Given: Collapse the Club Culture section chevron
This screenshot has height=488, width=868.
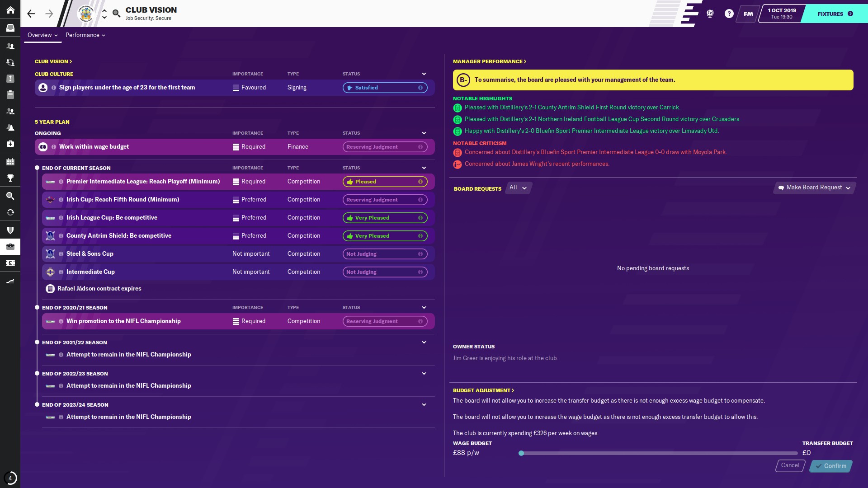Looking at the screenshot, I should 424,74.
